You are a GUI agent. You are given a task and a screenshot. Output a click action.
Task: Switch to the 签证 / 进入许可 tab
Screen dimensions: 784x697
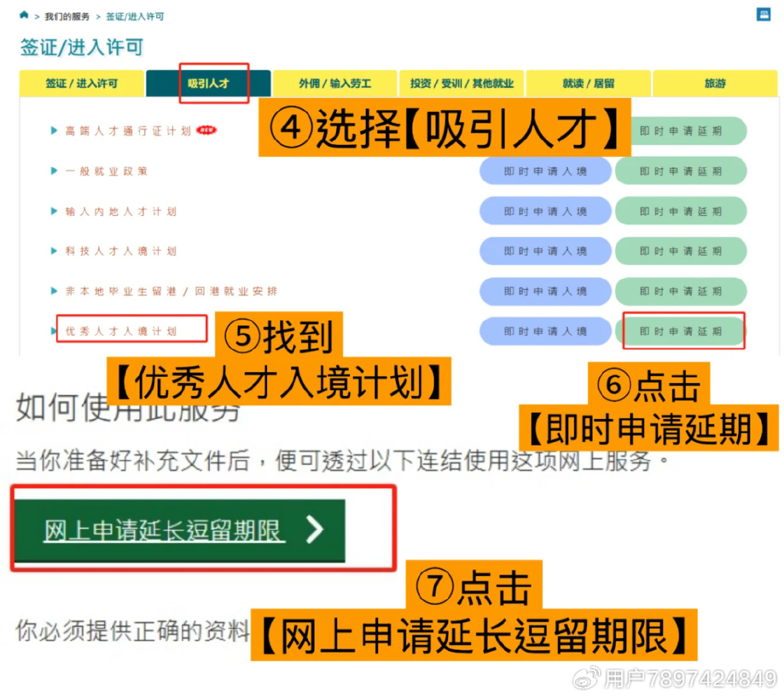(x=81, y=83)
